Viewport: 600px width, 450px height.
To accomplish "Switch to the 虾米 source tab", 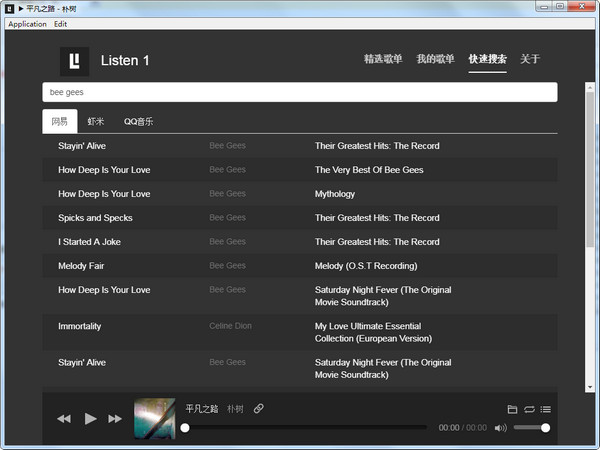I will (x=96, y=122).
